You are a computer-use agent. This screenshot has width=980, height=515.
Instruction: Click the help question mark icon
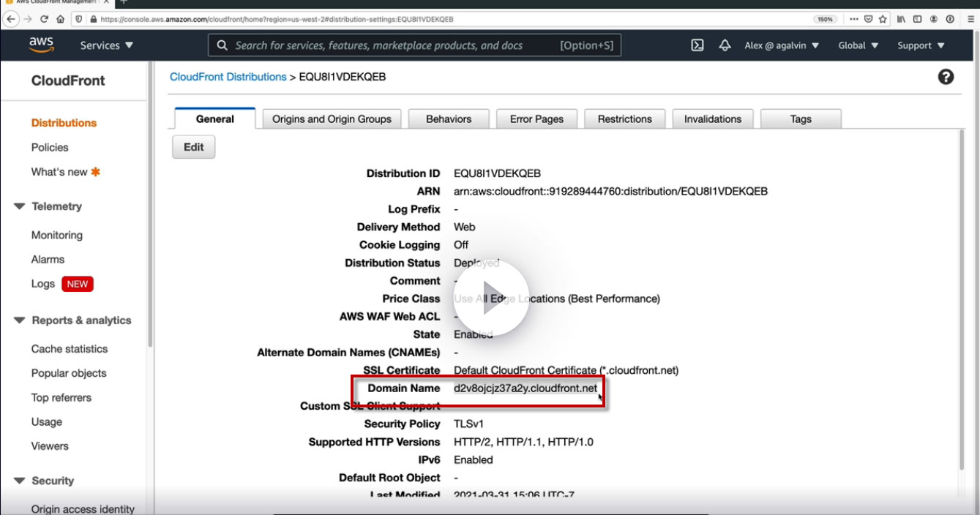click(946, 77)
